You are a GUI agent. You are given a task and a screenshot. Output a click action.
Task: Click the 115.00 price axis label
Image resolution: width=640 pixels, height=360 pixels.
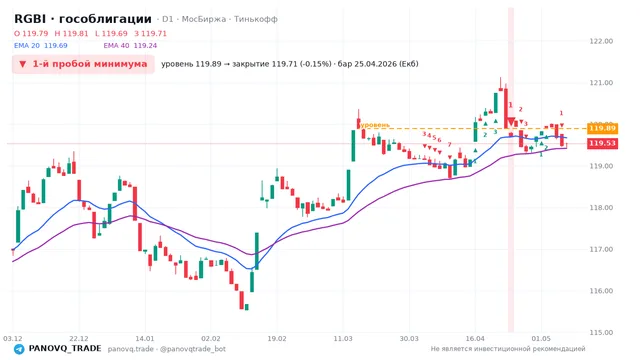pos(601,333)
